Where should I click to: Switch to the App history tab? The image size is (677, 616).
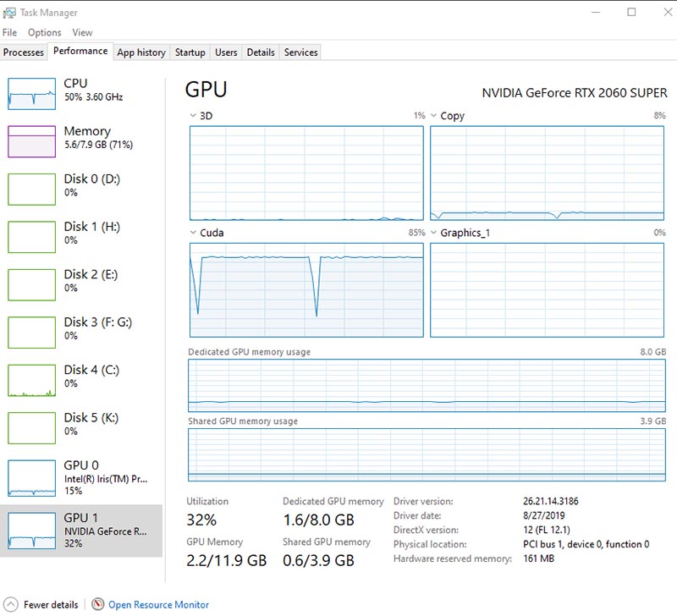coord(141,52)
